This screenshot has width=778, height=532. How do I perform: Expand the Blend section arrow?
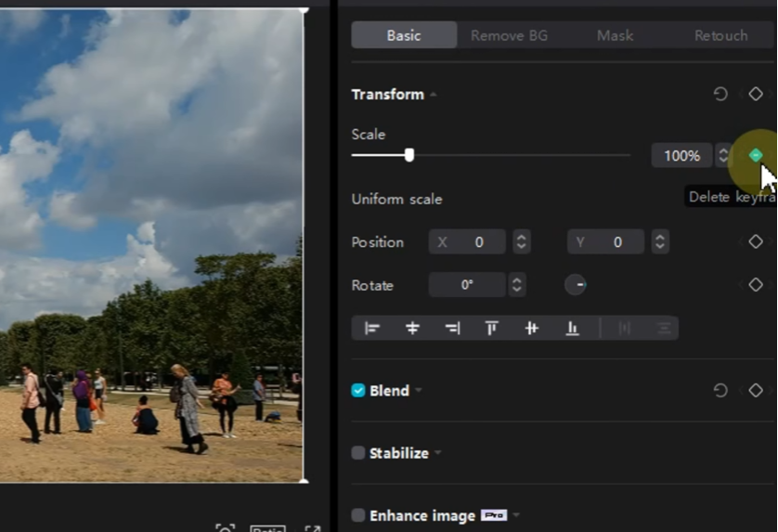[x=418, y=391]
